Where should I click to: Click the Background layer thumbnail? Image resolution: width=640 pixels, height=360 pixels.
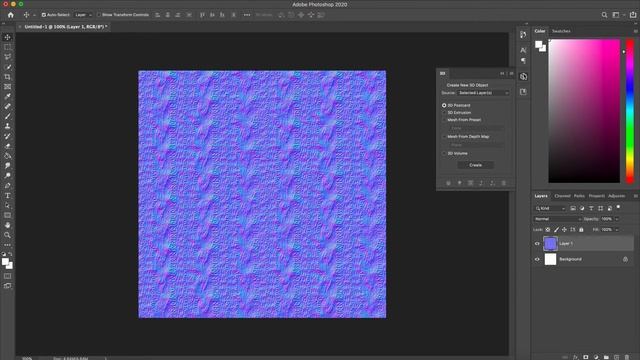point(550,259)
